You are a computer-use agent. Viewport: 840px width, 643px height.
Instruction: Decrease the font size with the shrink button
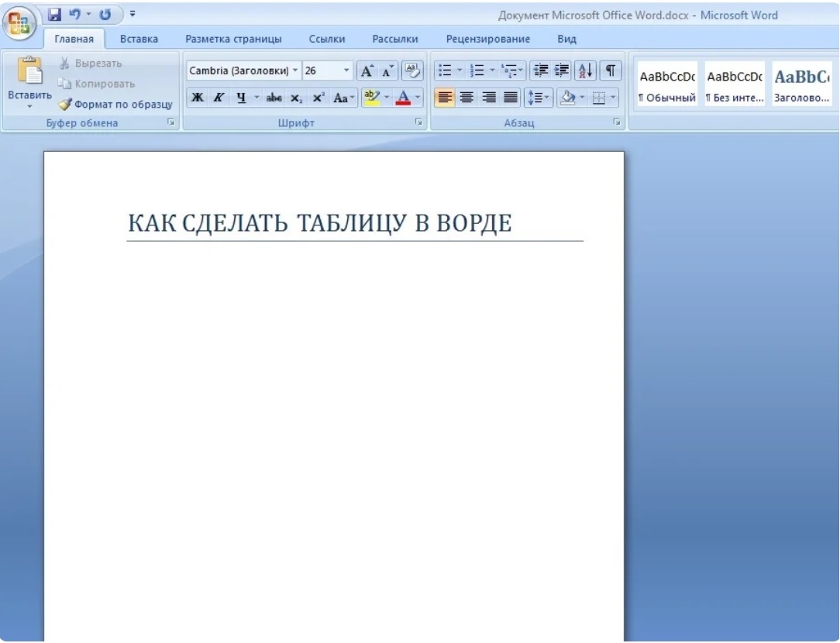(387, 70)
